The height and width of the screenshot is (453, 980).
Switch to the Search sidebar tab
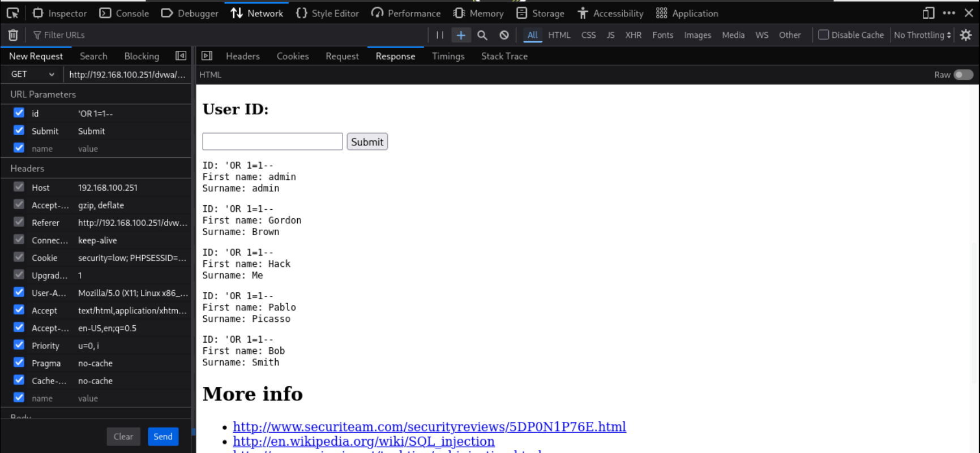93,56
